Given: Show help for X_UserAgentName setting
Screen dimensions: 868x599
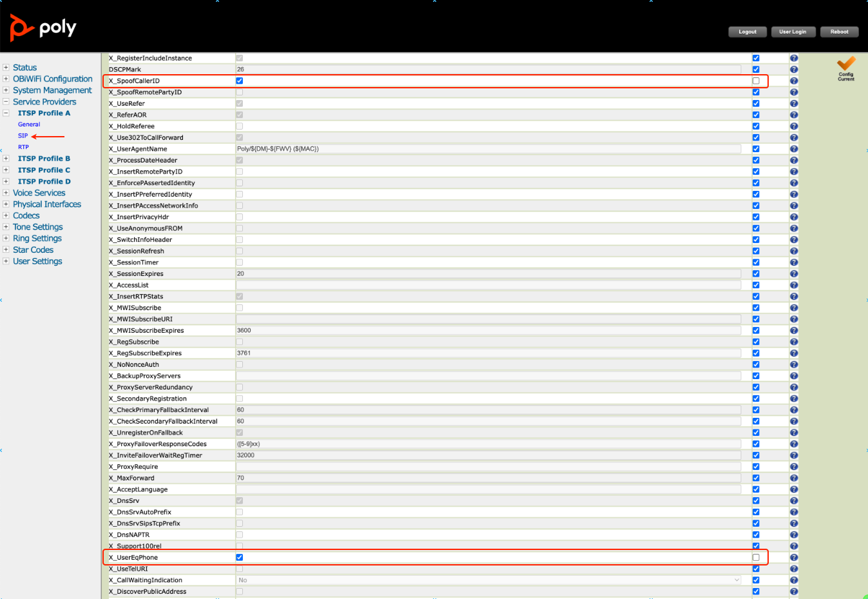Looking at the screenshot, I should [x=794, y=149].
